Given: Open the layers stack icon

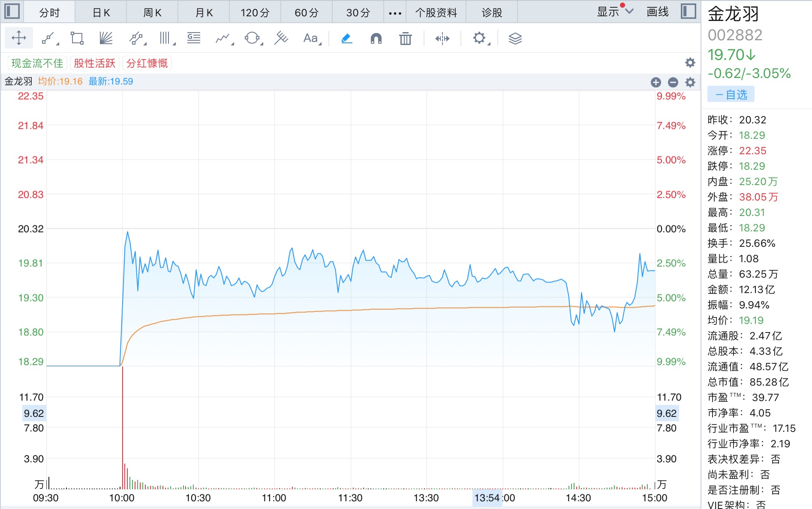Looking at the screenshot, I should [515, 39].
